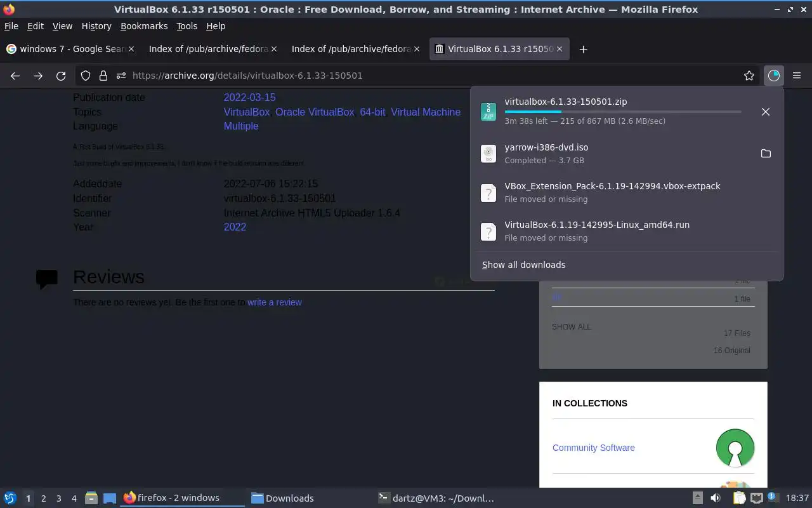
Task: Open the File menu
Action: coord(11,26)
